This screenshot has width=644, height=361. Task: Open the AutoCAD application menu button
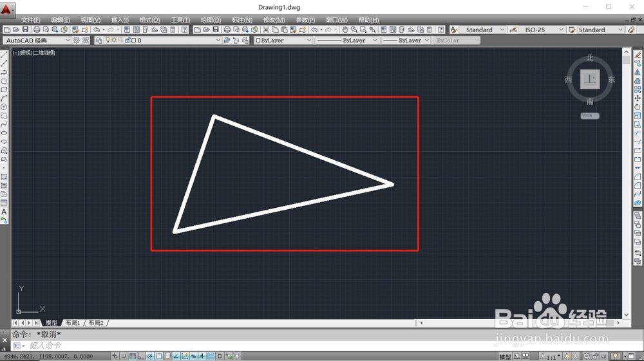7,9
